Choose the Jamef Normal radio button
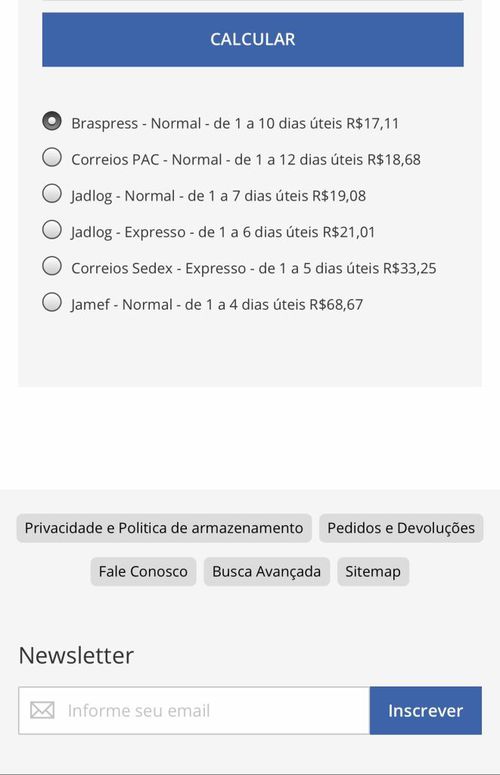The width and height of the screenshot is (500, 775). coord(52,302)
